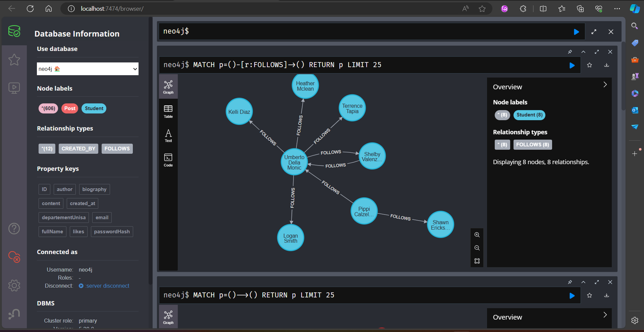Click the :server disconnect link

click(107, 286)
